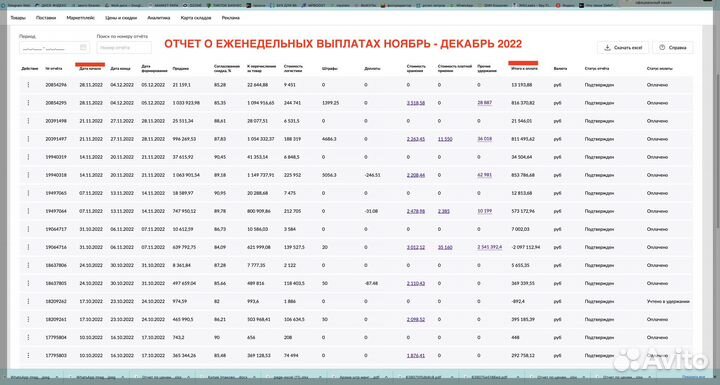Open the Реклама menu
This screenshot has width=720, height=385.
(231, 18)
